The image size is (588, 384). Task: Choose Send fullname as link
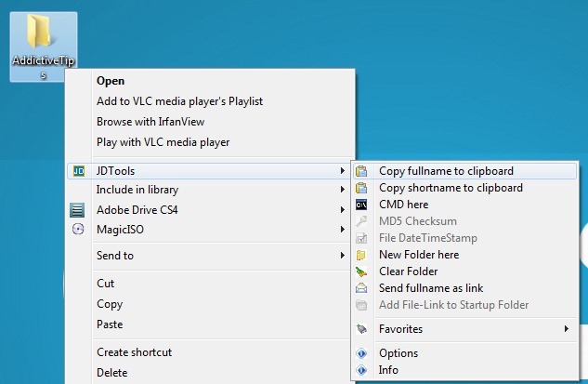click(465, 288)
